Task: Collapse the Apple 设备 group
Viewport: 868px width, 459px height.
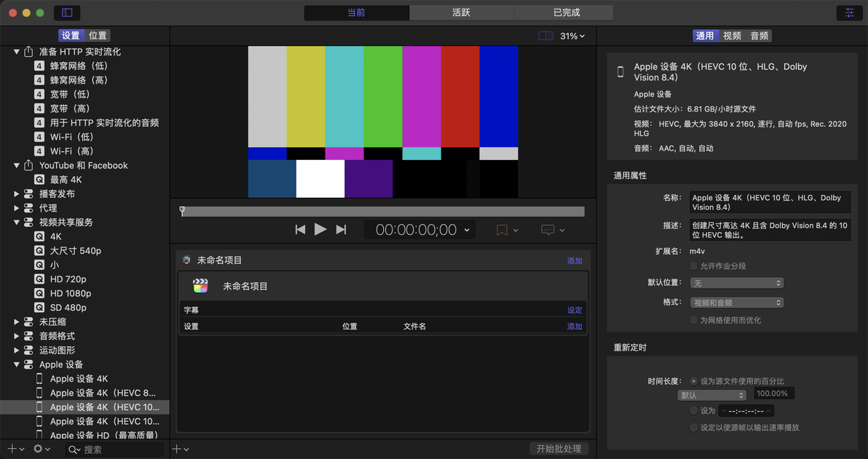Action: [x=17, y=364]
